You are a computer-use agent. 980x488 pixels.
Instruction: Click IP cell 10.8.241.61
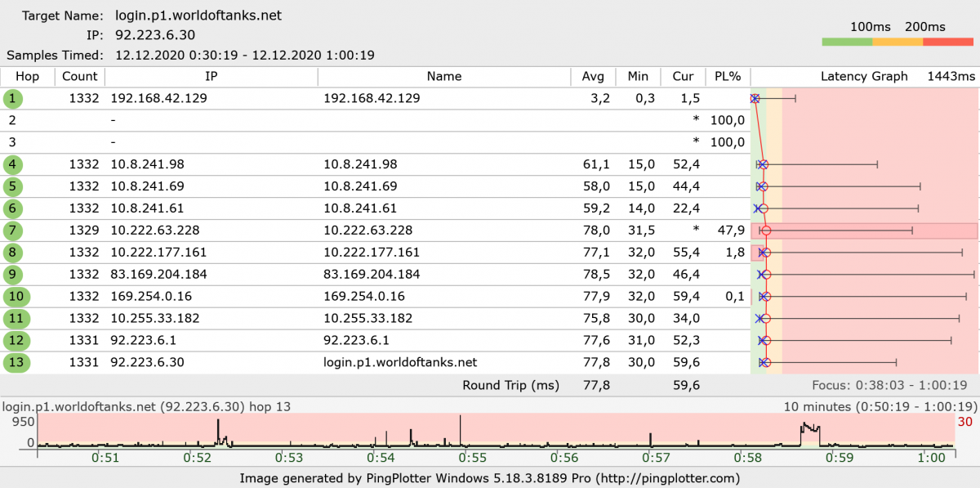[x=147, y=209]
